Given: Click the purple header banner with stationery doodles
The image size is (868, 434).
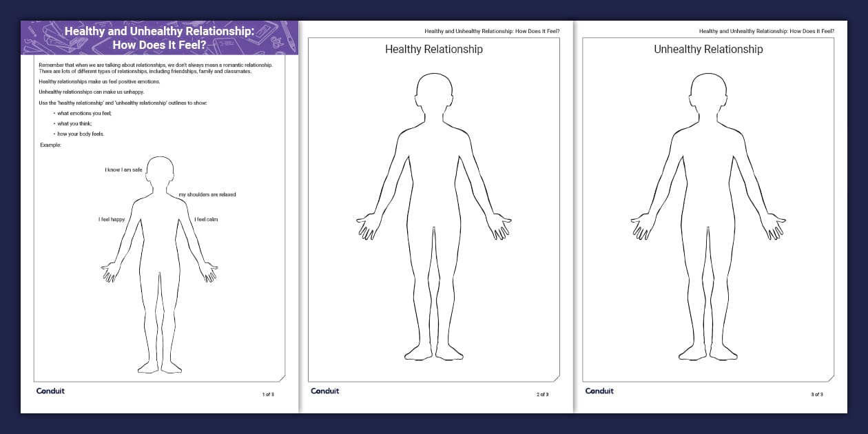Looking at the screenshot, I should point(160,38).
